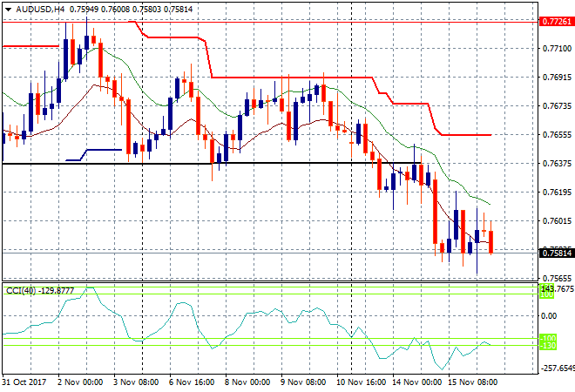This screenshot has height=392, width=575.
Task: Click the 15 Nov 08:00 time label
Action: [x=473, y=382]
